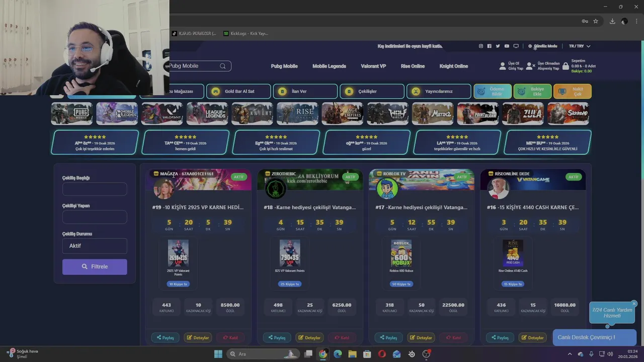Click Paylaş on giveaway #19 card

point(165,337)
